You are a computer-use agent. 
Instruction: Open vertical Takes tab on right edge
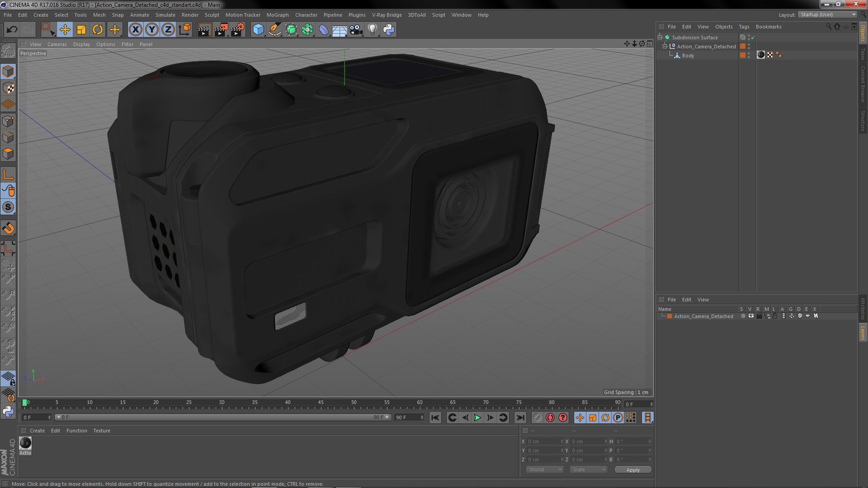863,54
